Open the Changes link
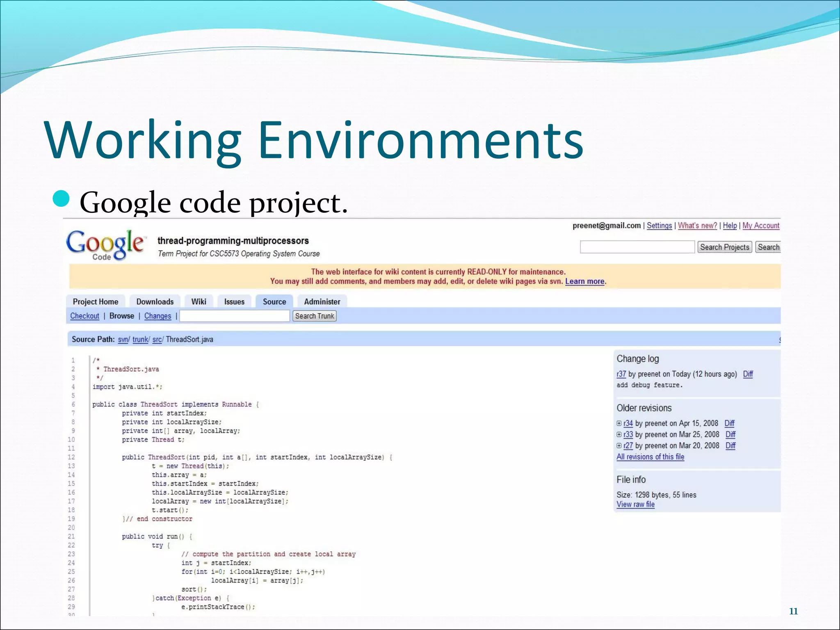840x630 pixels. (x=157, y=316)
